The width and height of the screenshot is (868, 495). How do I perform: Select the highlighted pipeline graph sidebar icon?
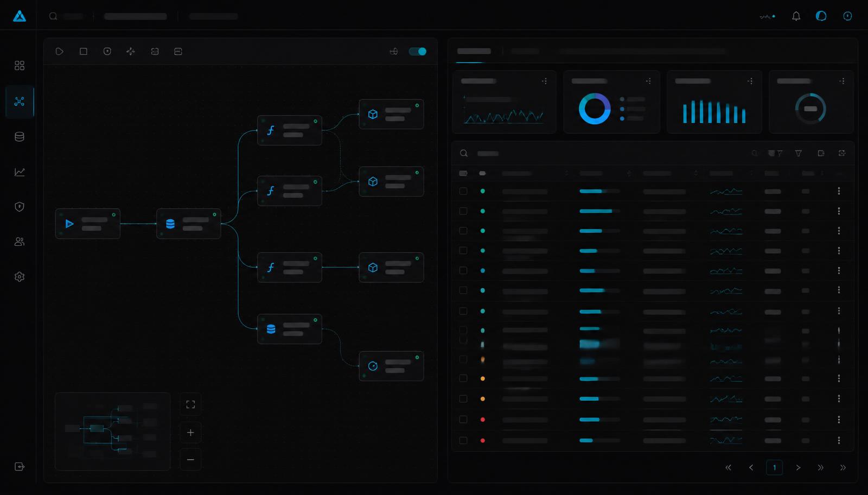point(20,101)
